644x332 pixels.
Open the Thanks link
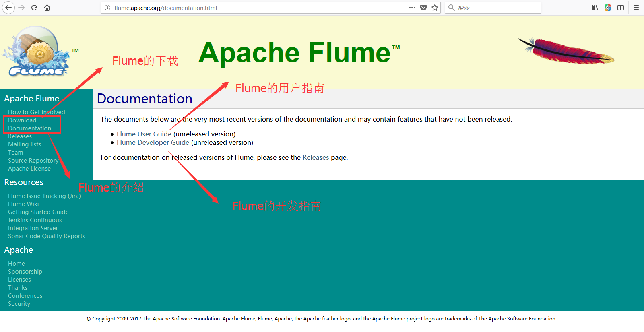point(18,288)
